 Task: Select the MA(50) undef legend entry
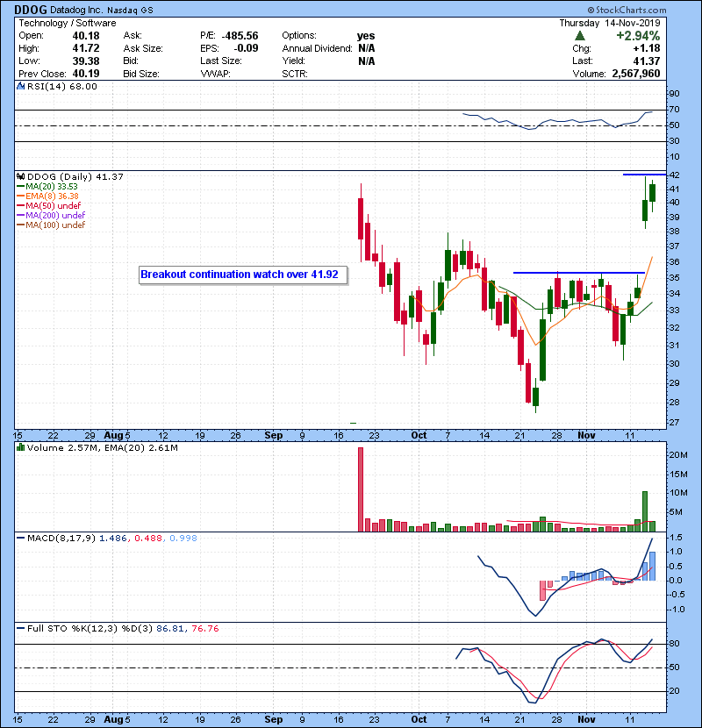[x=49, y=205]
